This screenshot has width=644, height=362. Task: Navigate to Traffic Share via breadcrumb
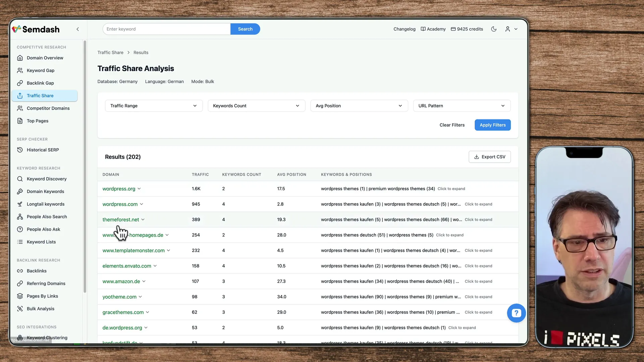[110, 52]
